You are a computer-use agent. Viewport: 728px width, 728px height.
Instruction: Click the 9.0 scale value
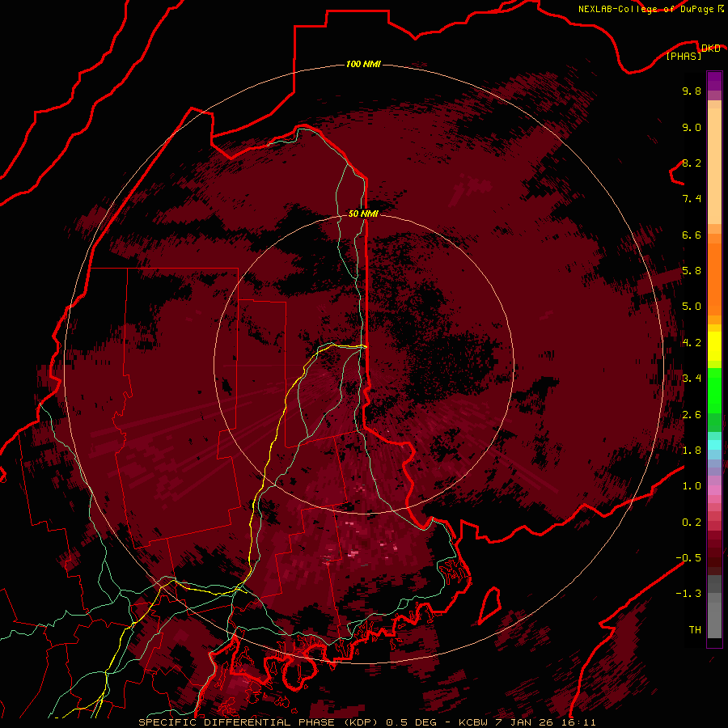692,127
